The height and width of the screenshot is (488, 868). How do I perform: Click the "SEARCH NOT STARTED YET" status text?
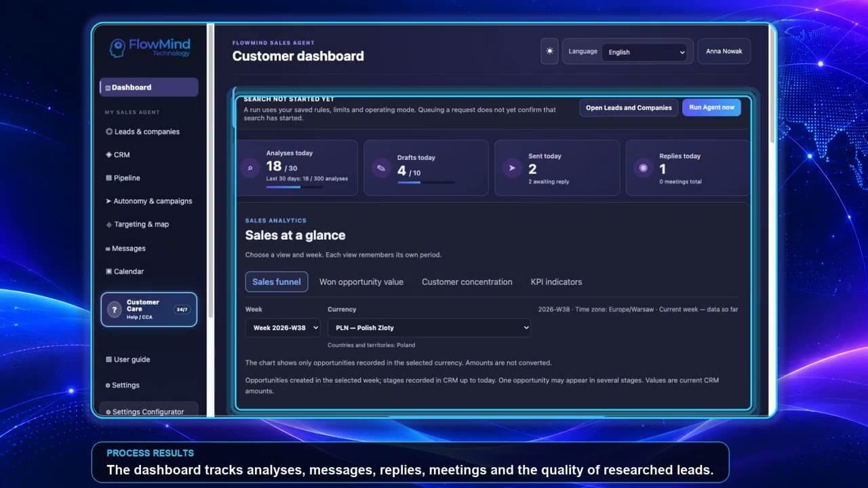point(289,99)
